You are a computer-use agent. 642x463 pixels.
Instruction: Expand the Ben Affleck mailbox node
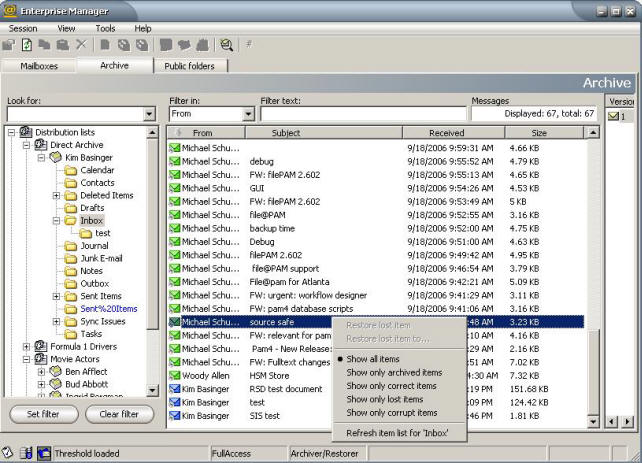[x=41, y=372]
